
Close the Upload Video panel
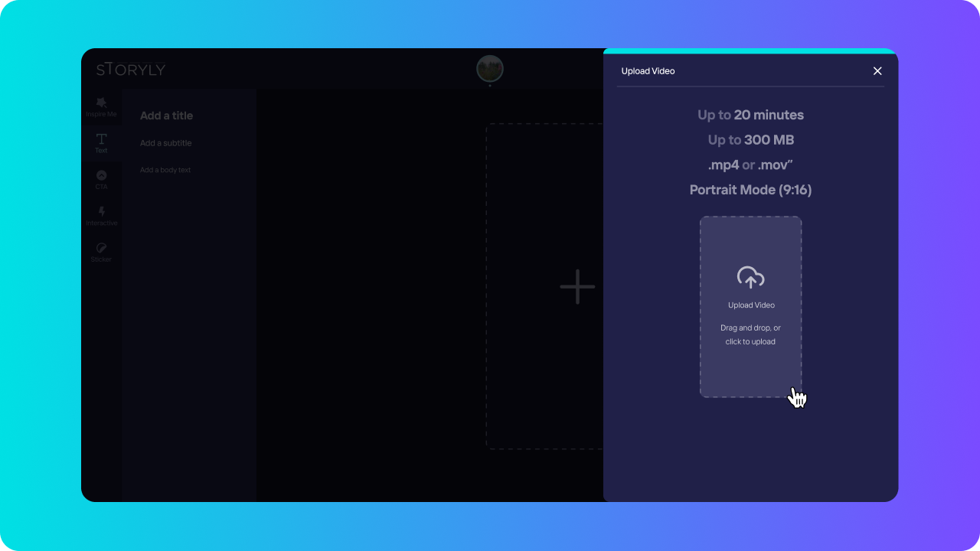877,71
